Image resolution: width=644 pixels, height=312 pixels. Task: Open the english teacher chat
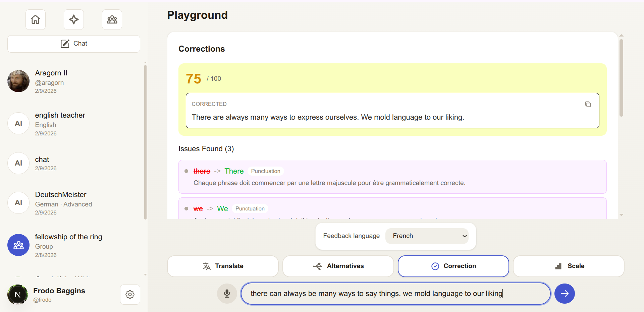(60, 124)
